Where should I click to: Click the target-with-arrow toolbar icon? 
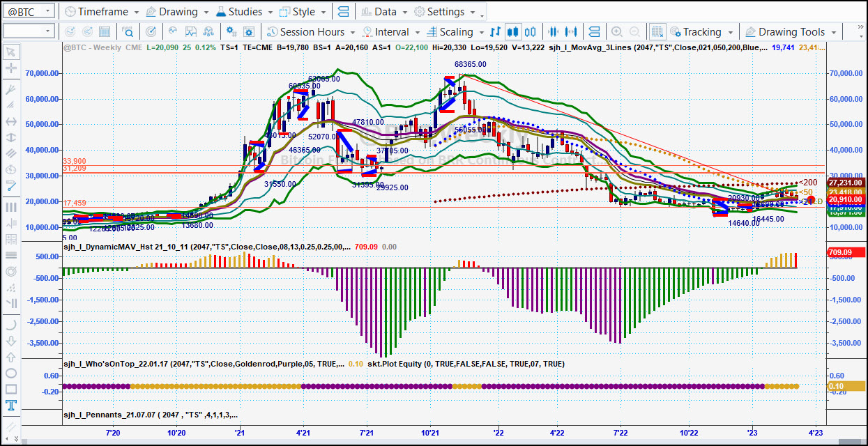tap(153, 31)
